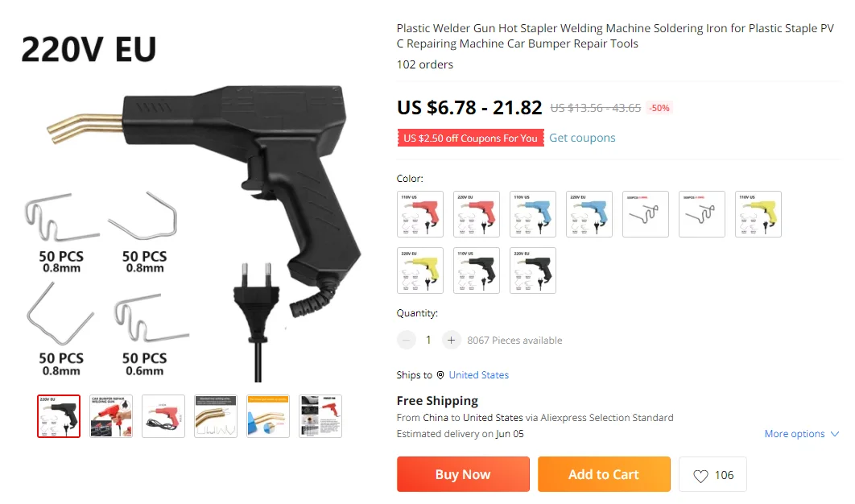Screen dimensions: 855x504
Task: Decrease quantity with the minus button
Action: click(407, 341)
